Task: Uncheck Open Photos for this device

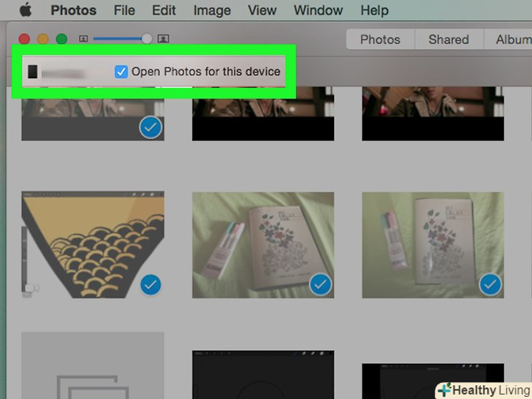Action: pos(121,72)
